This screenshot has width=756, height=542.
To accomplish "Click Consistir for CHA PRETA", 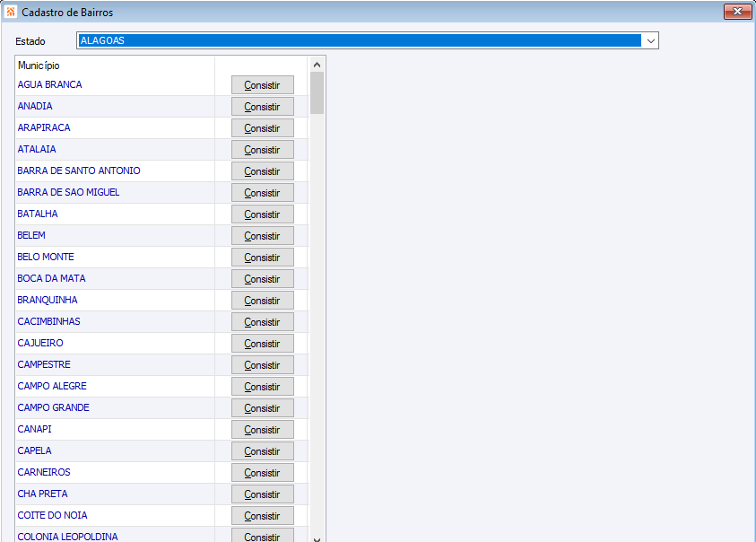I will (x=262, y=494).
